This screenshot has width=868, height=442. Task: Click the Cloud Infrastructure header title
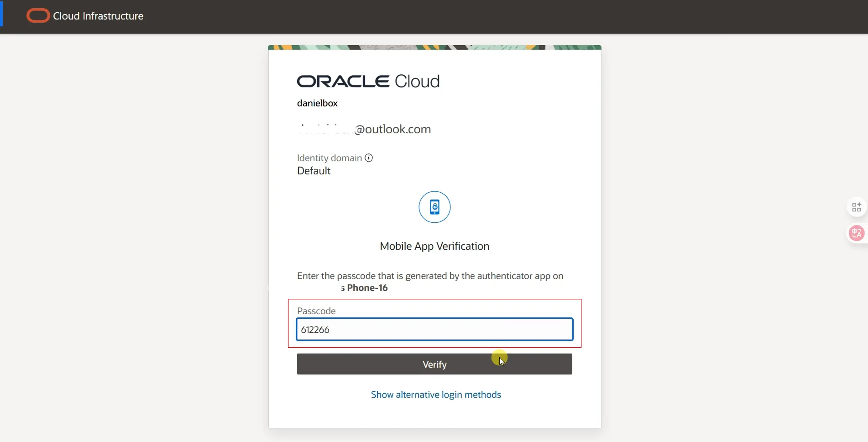tap(98, 16)
